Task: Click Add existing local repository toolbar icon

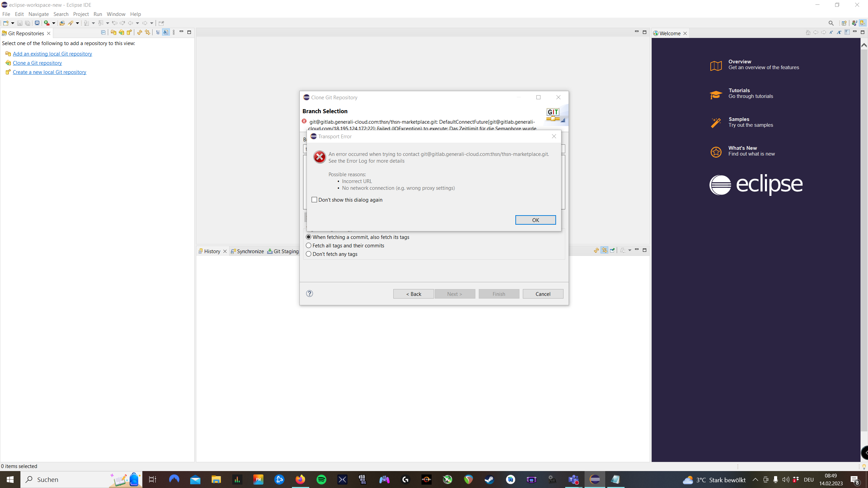Action: [113, 33]
